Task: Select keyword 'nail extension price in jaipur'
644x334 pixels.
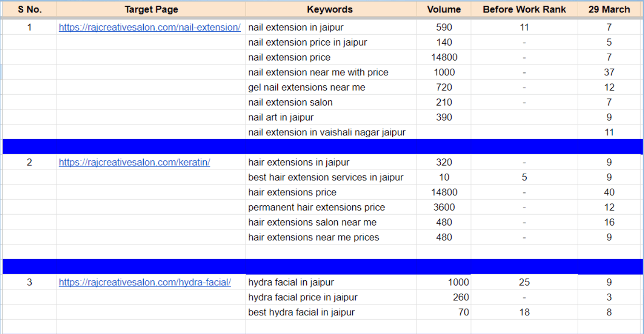Action: click(331, 42)
